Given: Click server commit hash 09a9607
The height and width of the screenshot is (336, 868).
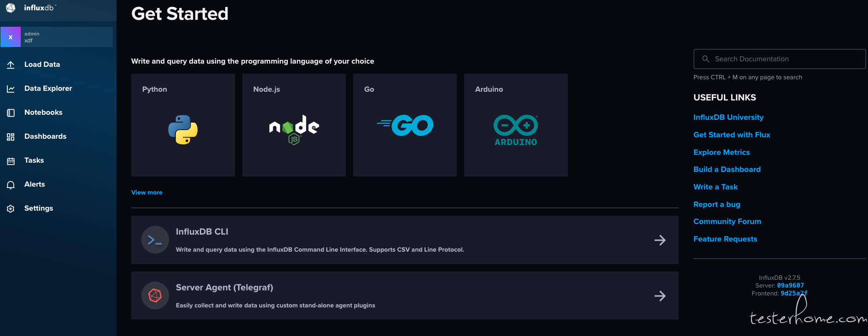Looking at the screenshot, I should [791, 285].
